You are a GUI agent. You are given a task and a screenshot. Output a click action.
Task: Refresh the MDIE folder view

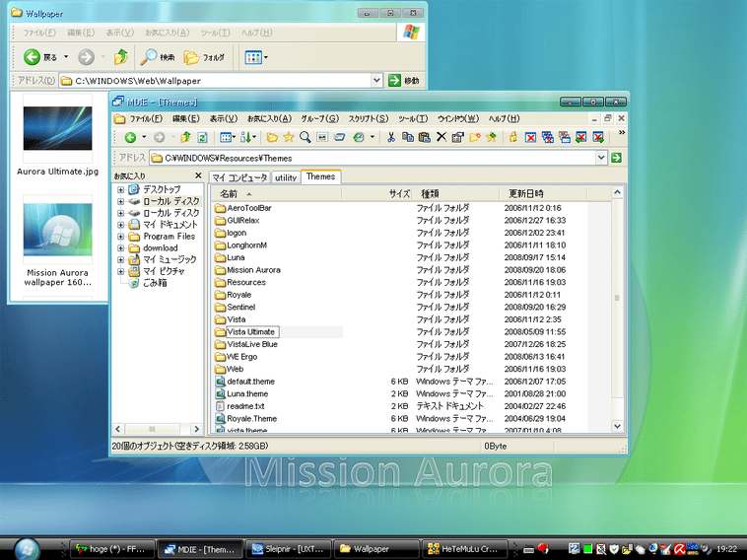202,138
